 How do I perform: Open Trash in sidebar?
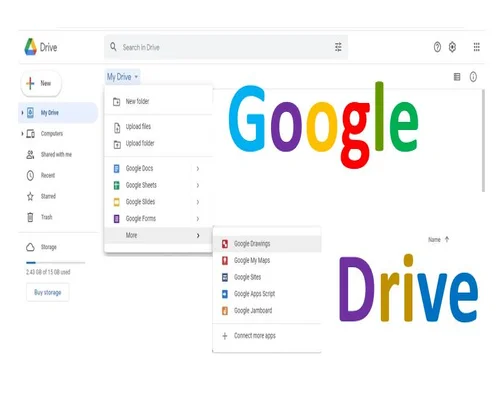(x=58, y=217)
